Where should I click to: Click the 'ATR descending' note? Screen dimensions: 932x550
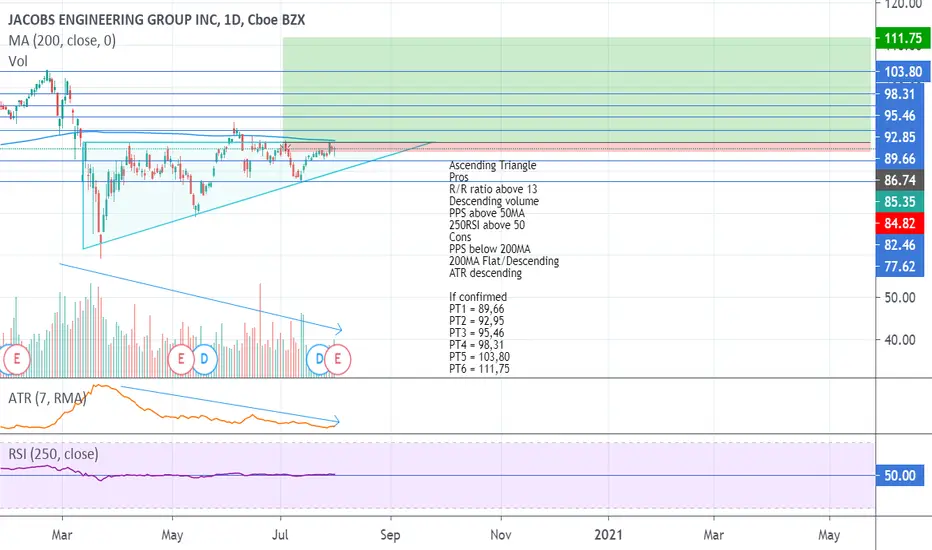tap(486, 273)
